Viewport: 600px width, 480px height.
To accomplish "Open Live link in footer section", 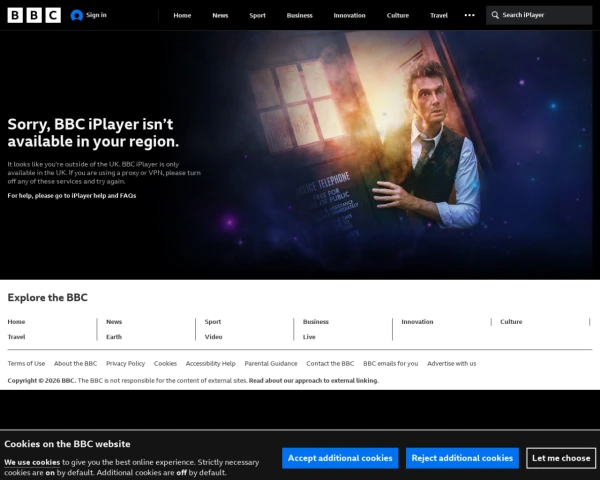I will pyautogui.click(x=309, y=337).
